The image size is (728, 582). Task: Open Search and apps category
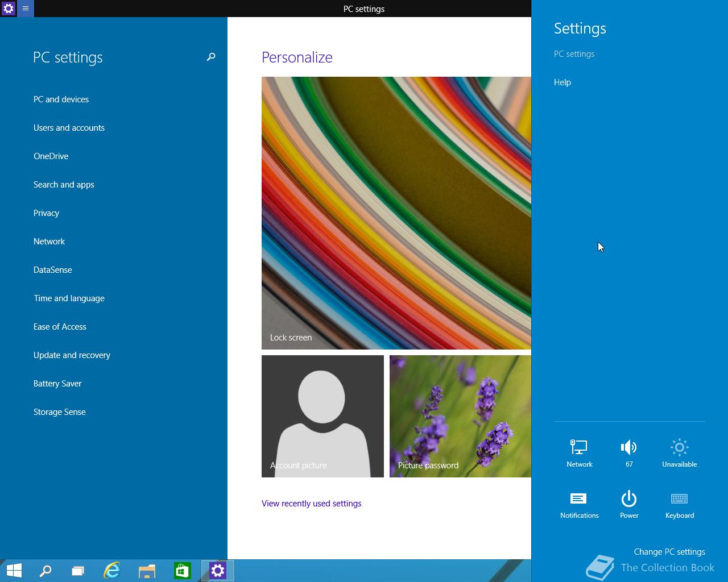(x=64, y=185)
